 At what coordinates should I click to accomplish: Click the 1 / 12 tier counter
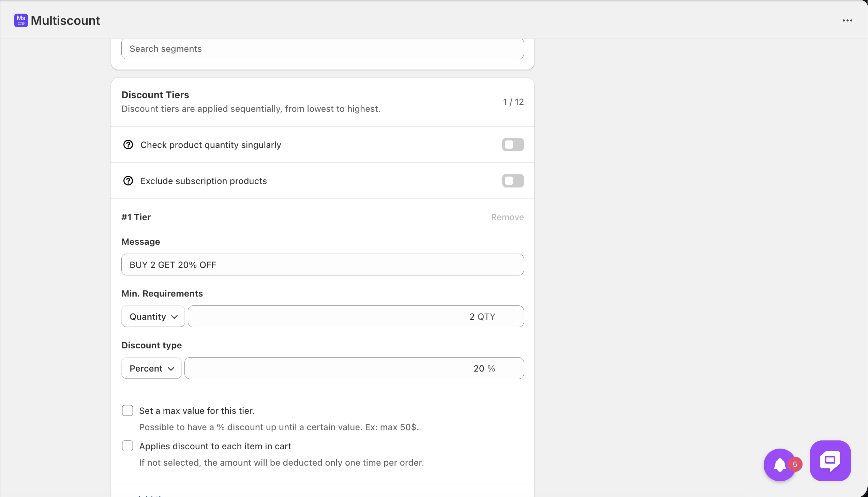(x=513, y=102)
